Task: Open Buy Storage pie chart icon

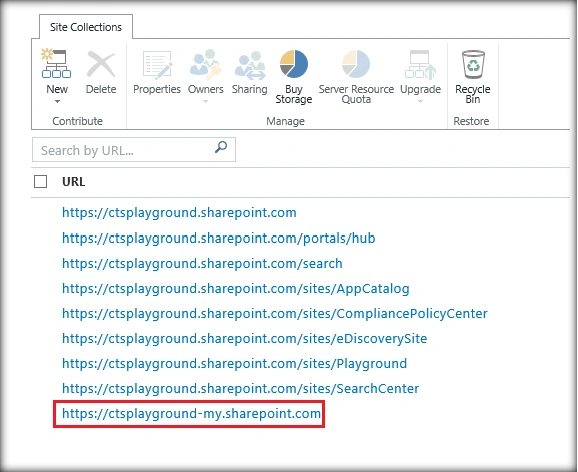Action: (x=293, y=64)
